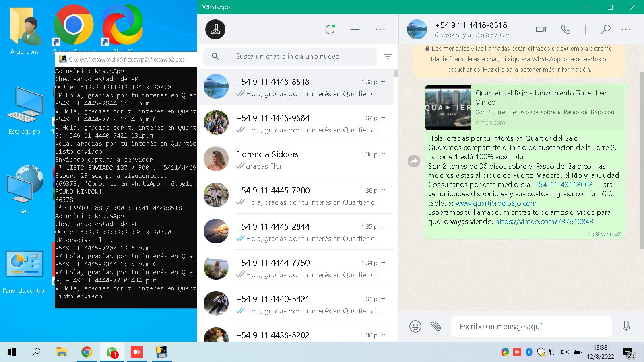The width and height of the screenshot is (644, 362).
Task: Open chat with +54 9 11 4446-9684
Action: tap(296, 123)
